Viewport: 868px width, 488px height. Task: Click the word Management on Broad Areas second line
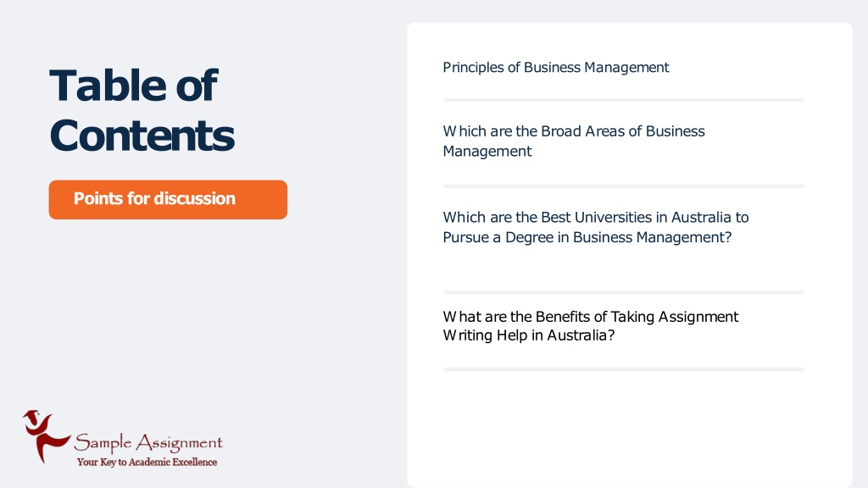487,151
